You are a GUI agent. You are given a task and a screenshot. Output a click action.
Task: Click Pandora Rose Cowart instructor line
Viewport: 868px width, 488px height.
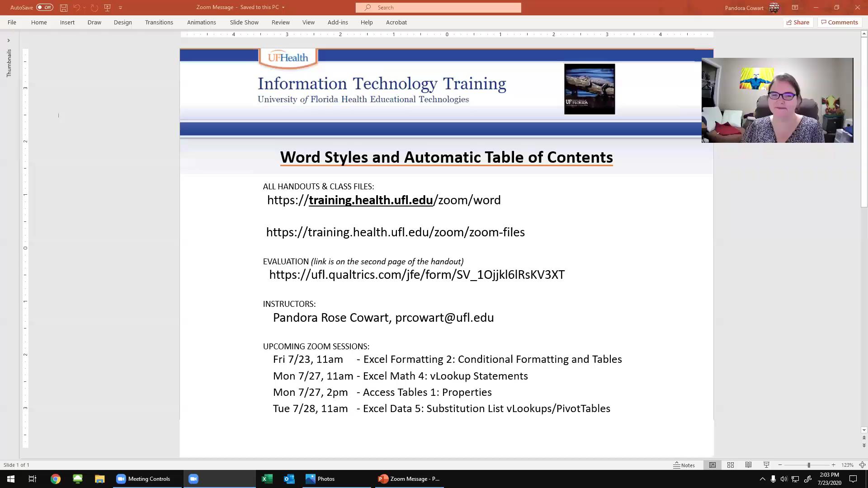(383, 318)
